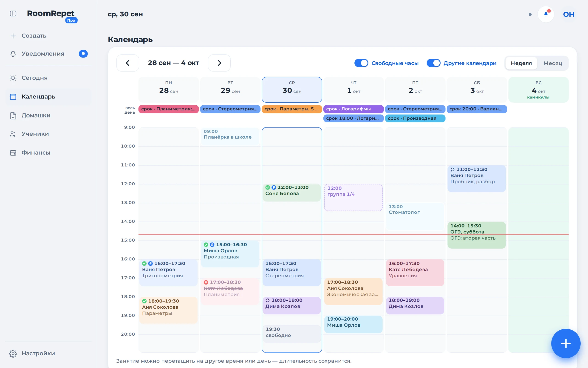Open the notifications bell in the header
The width and height of the screenshot is (588, 368).
click(546, 14)
